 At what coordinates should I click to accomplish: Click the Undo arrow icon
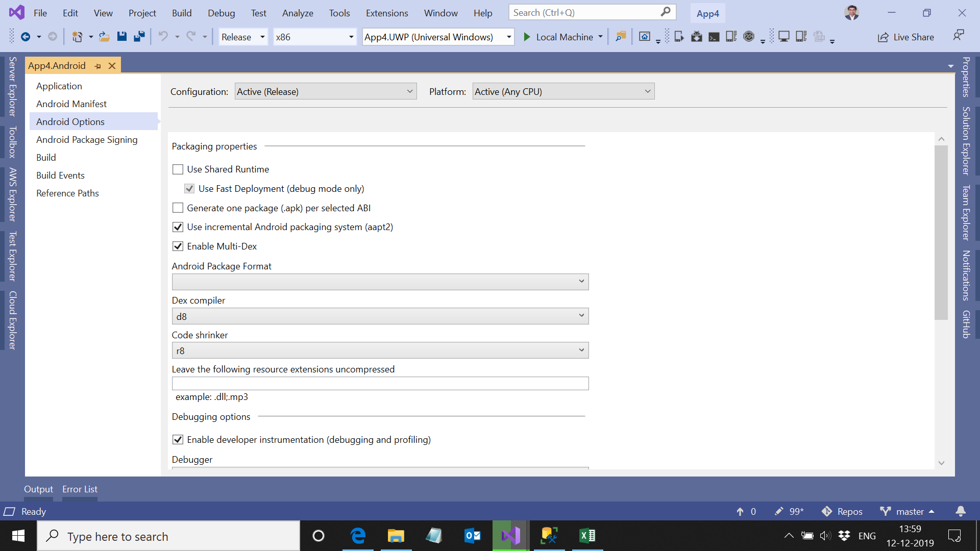(x=163, y=37)
